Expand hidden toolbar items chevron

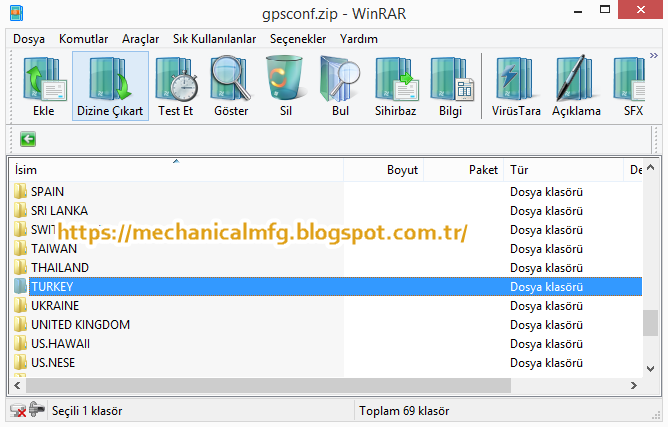[x=654, y=56]
